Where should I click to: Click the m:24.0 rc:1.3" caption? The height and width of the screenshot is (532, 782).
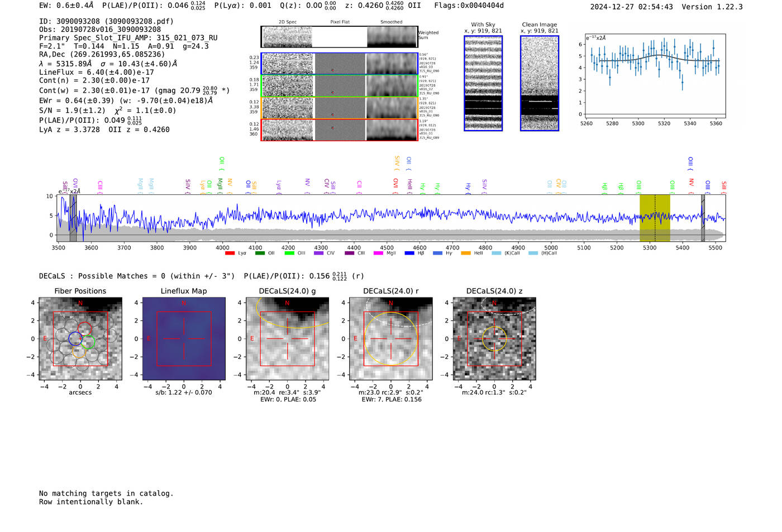[x=494, y=392]
